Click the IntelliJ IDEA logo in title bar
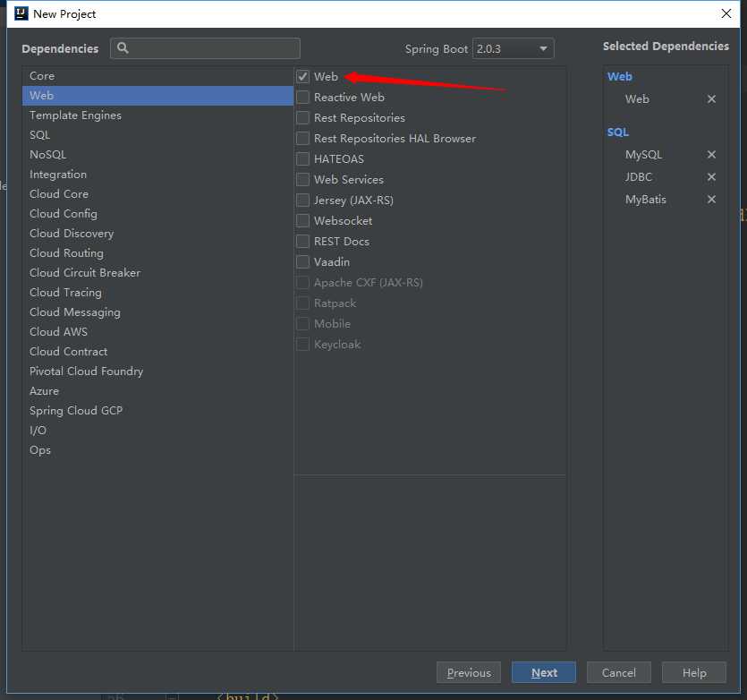Viewport: 747px width, 700px height. [x=21, y=13]
